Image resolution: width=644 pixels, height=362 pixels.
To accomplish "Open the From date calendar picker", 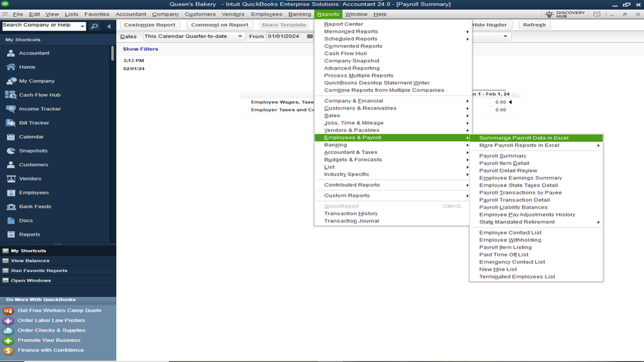I will (309, 36).
